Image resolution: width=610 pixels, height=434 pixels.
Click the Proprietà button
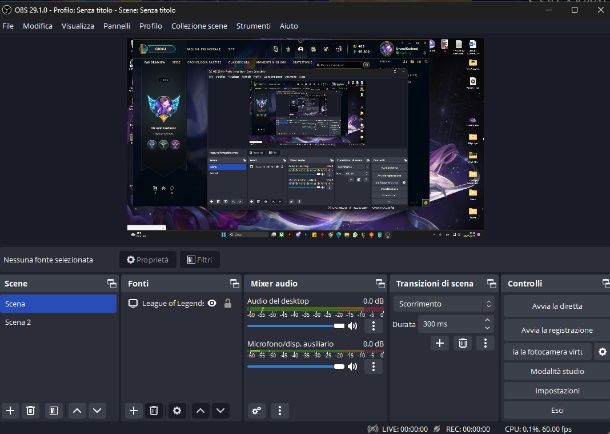(147, 259)
